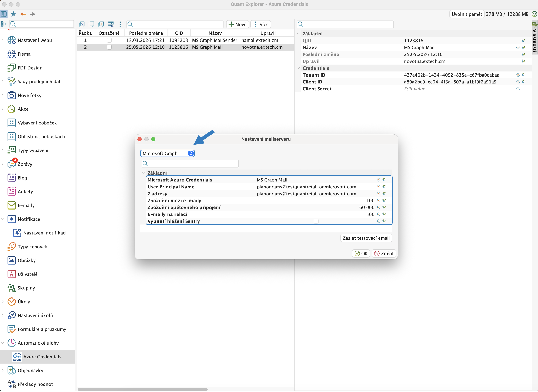Image resolution: width=538 pixels, height=392 pixels.
Task: Collapse the Notifikace tree node
Action: tap(3, 219)
